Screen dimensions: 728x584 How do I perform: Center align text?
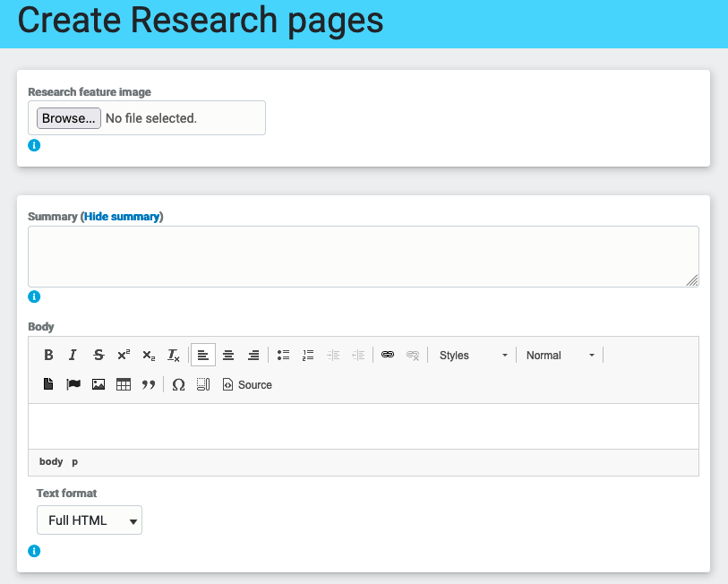pyautogui.click(x=228, y=355)
